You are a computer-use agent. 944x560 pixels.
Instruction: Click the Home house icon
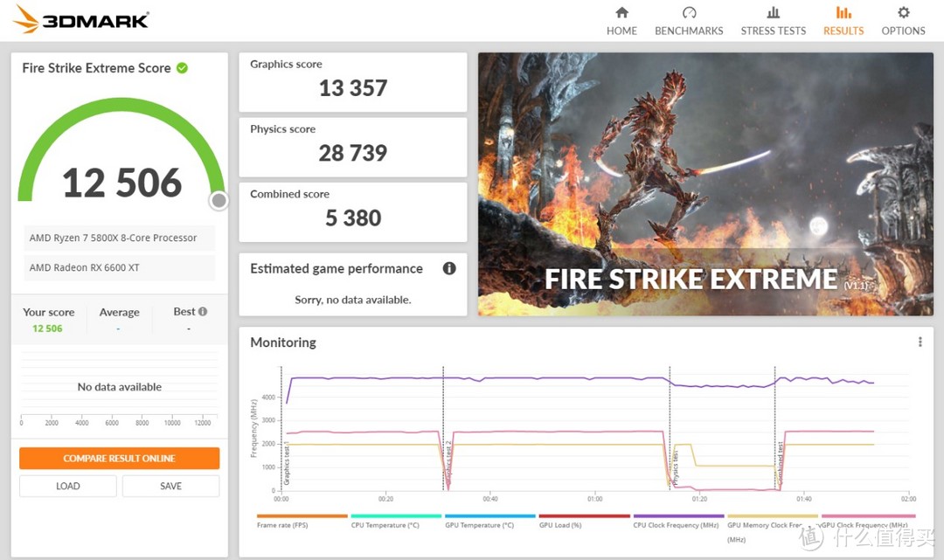click(622, 12)
